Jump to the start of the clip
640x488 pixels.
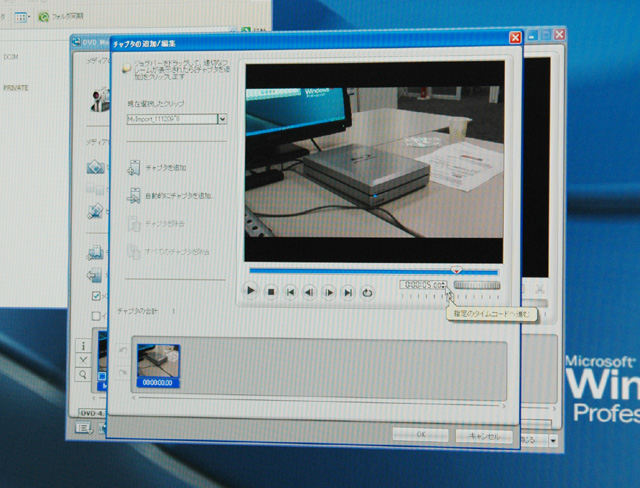290,292
